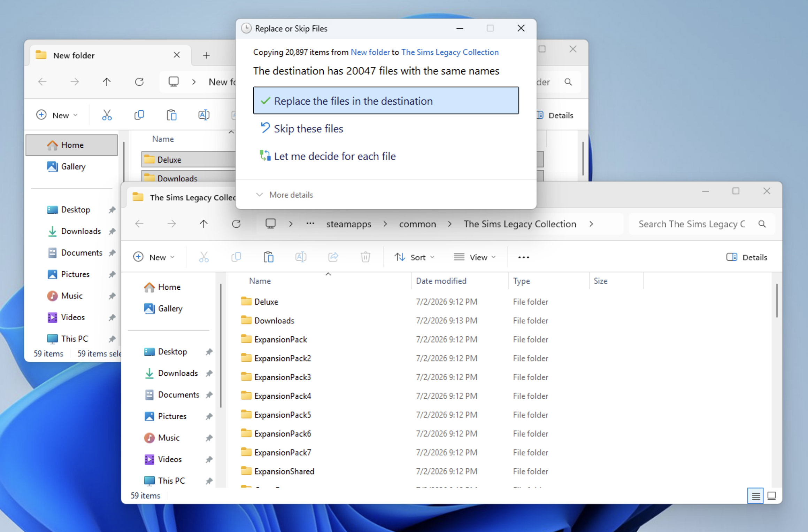
Task: Choose Replace the files in the destination
Action: [x=386, y=101]
